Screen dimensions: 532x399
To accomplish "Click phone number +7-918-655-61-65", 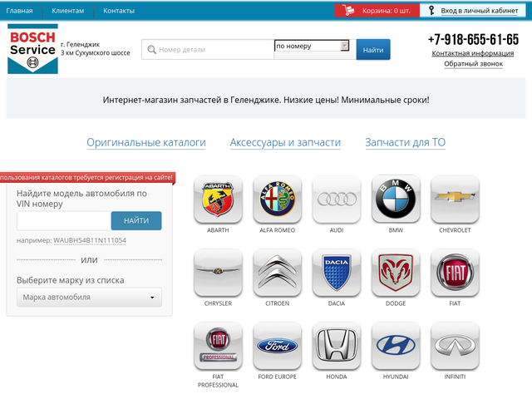I will (473, 40).
